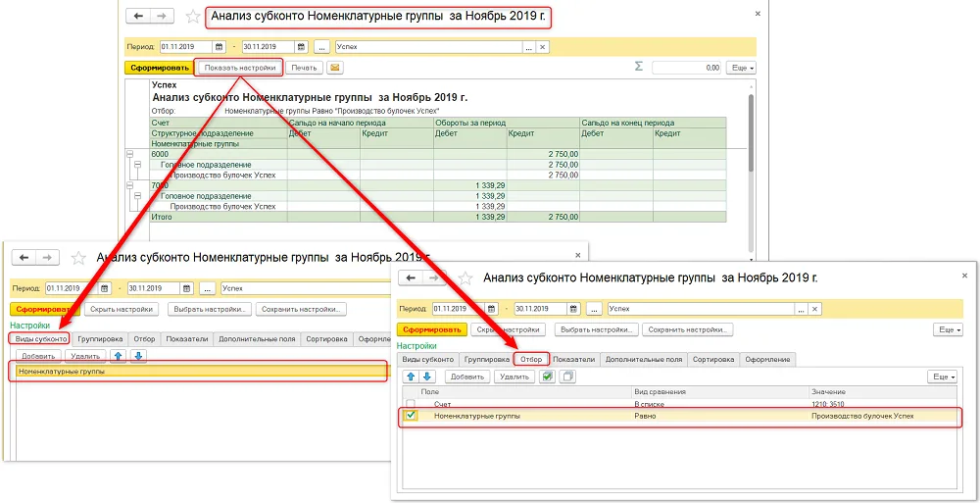
Task: Collapse Головное подразделение under account 6000
Action: click(x=137, y=164)
